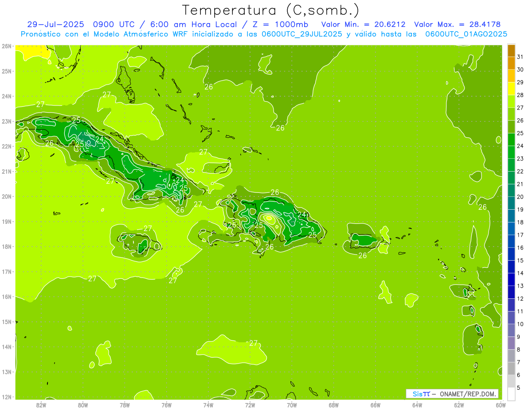Viewport: 532px width, 411px height.
Task: Click the "78W" longitude axis label
Action: [x=125, y=405]
